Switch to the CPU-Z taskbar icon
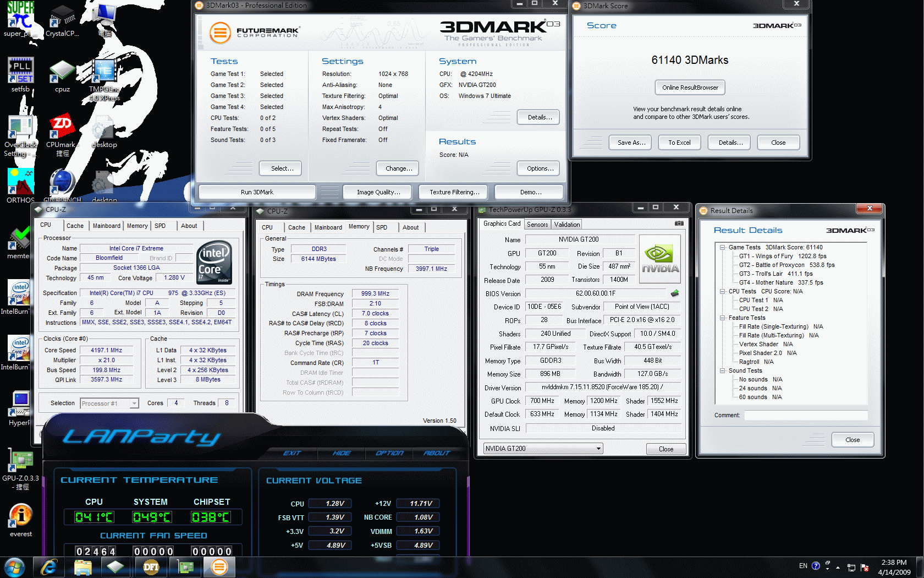Screen dimensions: 924x578 pyautogui.click(x=116, y=567)
